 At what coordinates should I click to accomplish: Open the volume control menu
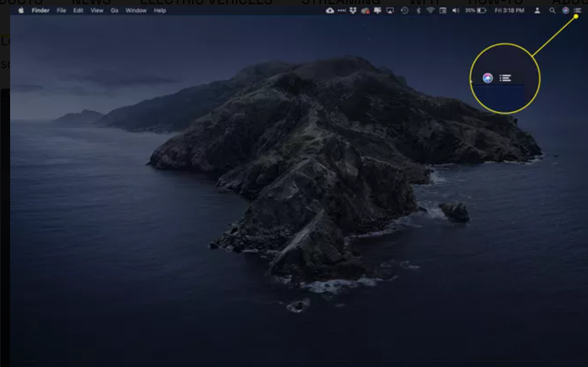[x=456, y=11]
